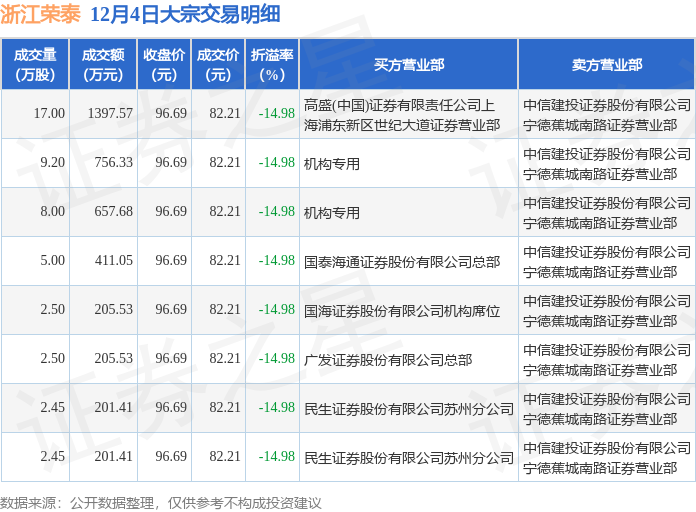Click the 高盛(中国)证券 buyer cell

pos(409,115)
